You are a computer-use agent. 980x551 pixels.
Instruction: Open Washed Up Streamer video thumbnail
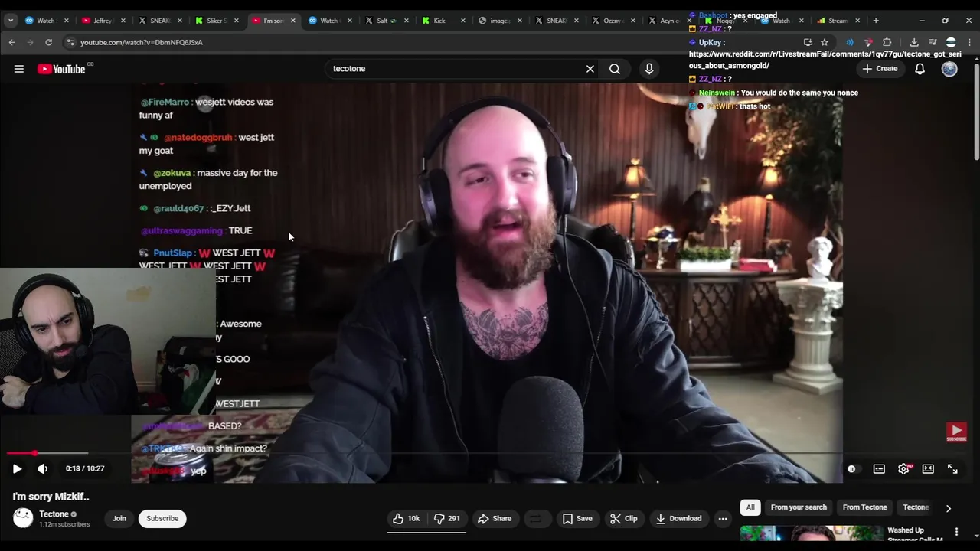812,534
